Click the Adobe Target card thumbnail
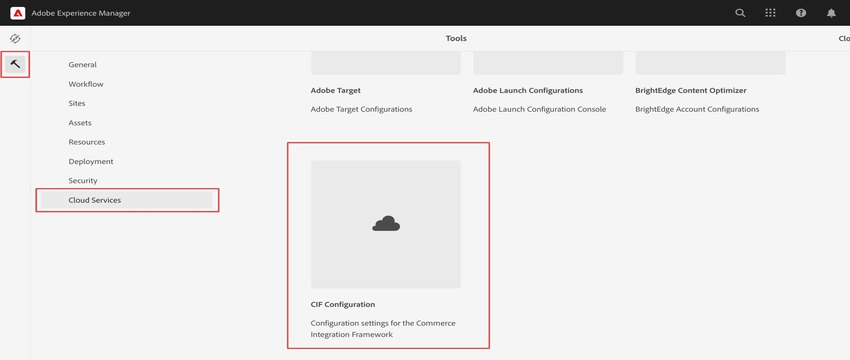This screenshot has height=360, width=850. click(x=386, y=63)
